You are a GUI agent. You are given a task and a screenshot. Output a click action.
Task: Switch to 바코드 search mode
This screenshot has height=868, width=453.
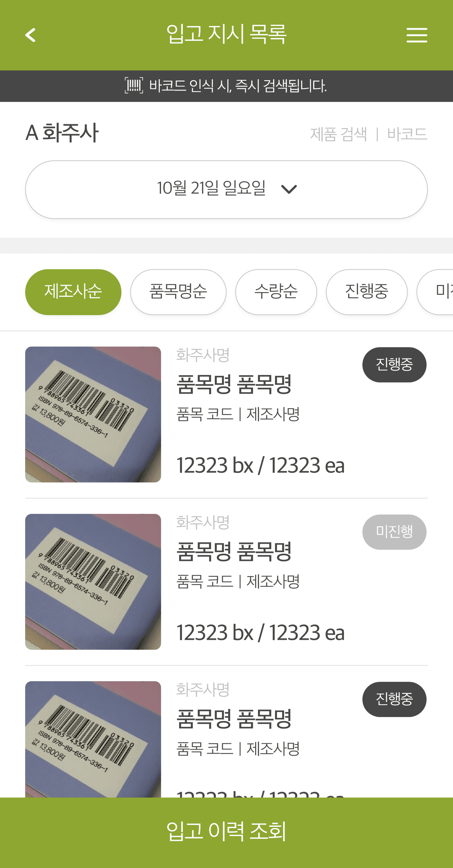pos(407,134)
